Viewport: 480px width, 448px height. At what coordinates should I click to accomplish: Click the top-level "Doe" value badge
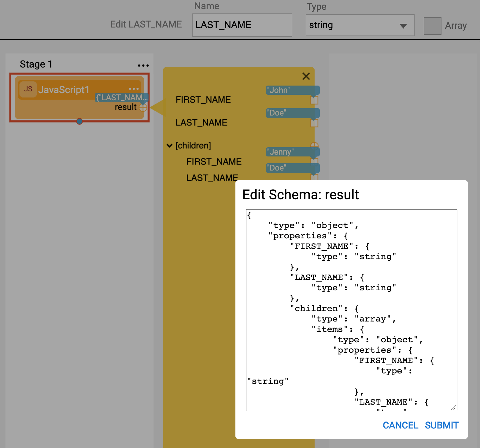click(x=293, y=113)
